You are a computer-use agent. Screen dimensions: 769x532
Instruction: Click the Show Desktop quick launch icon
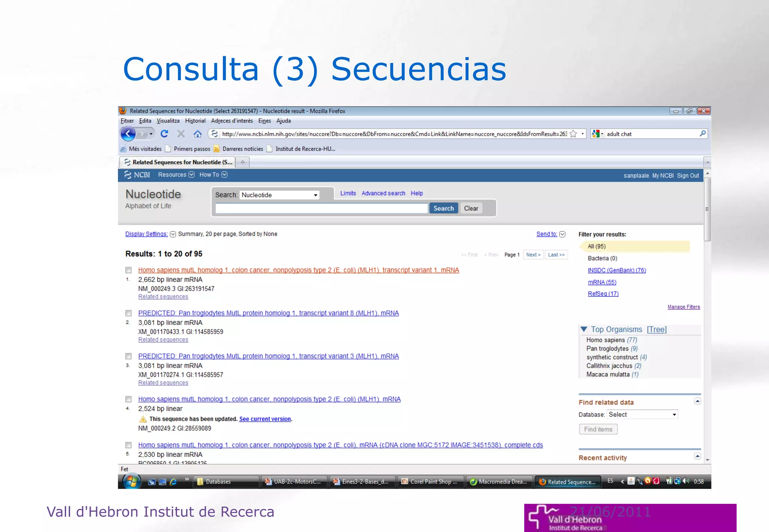[163, 482]
